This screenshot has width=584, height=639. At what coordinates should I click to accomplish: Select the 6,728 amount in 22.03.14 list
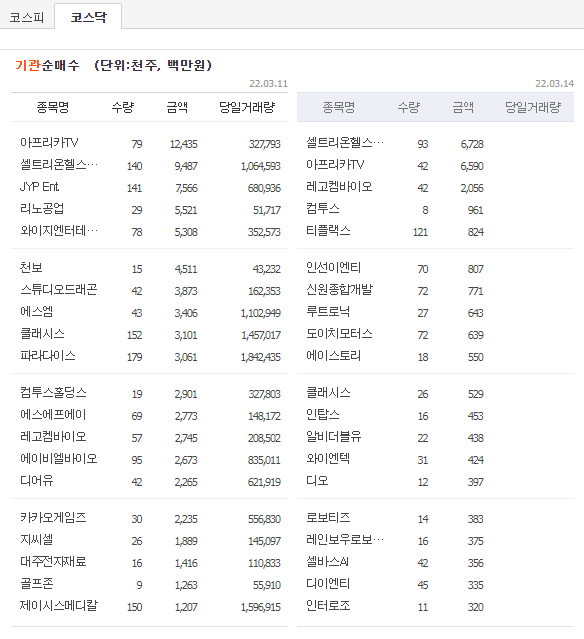[x=472, y=144]
